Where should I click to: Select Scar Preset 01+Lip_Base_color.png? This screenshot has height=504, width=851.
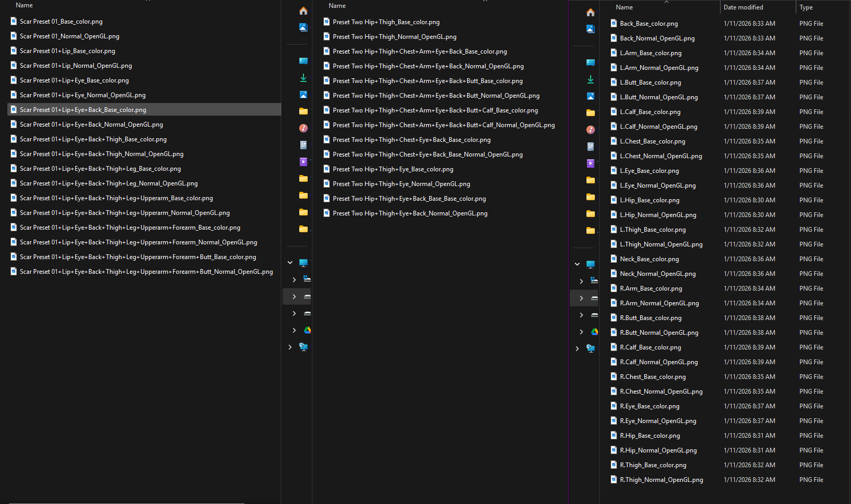67,51
